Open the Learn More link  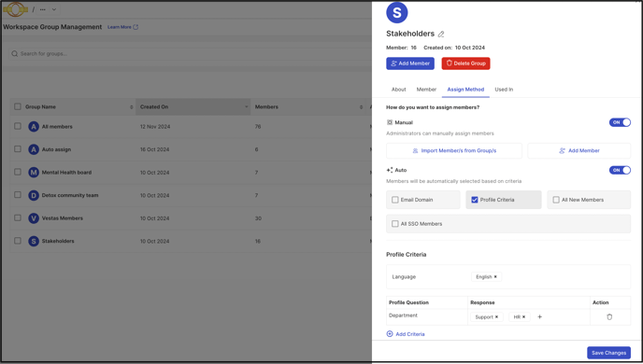pyautogui.click(x=122, y=27)
